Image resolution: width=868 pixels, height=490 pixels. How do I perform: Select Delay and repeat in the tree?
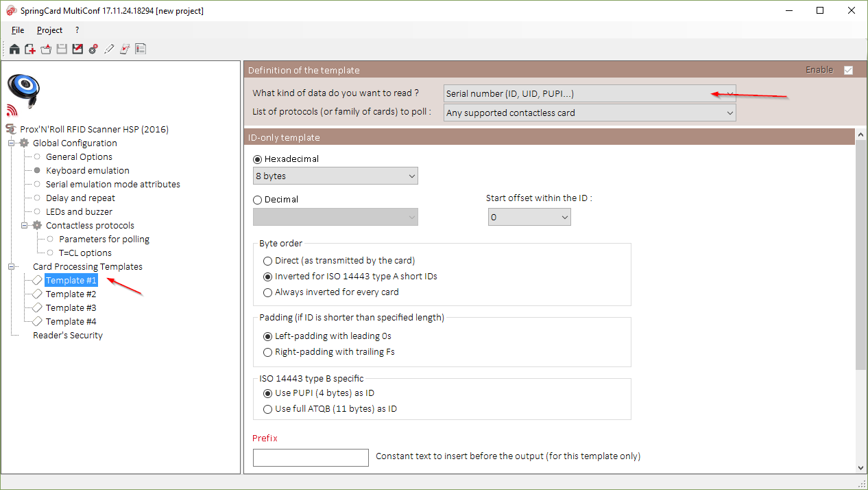click(80, 198)
